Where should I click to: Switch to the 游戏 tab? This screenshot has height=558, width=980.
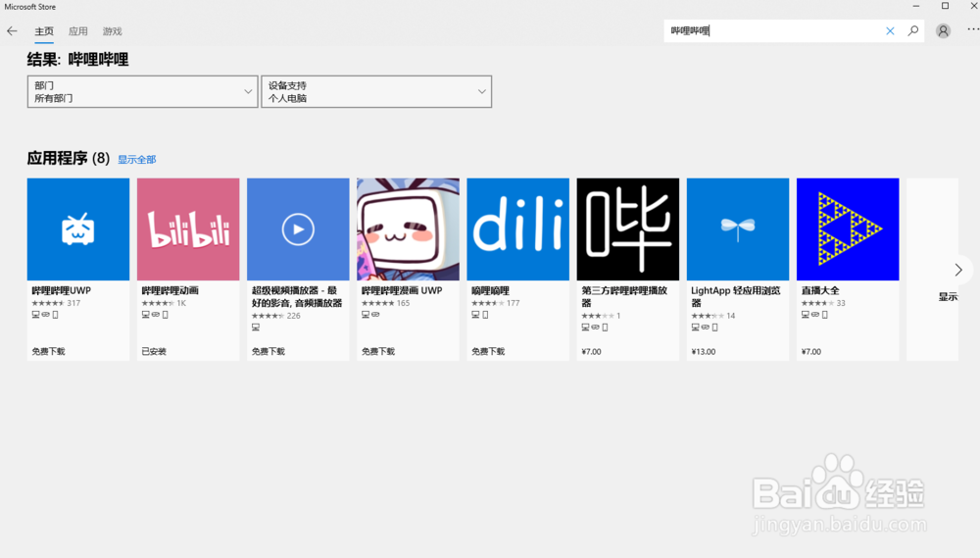tap(113, 31)
